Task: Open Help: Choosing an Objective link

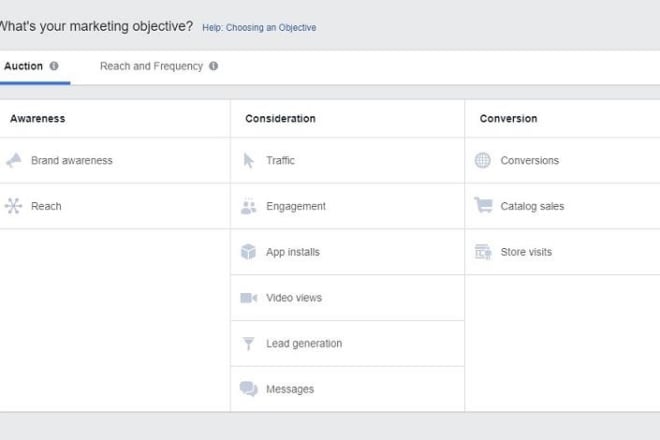Action: point(259,28)
